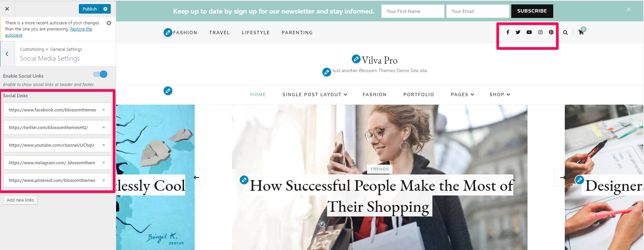This screenshot has height=250, width=644.
Task: Go to next slide with right arrow
Action: 562,178
